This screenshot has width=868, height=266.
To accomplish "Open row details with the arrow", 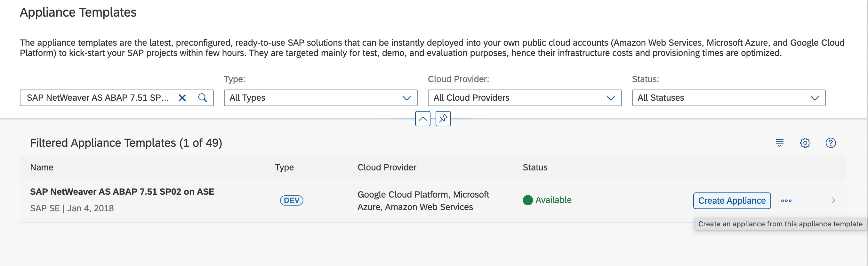I will 833,201.
